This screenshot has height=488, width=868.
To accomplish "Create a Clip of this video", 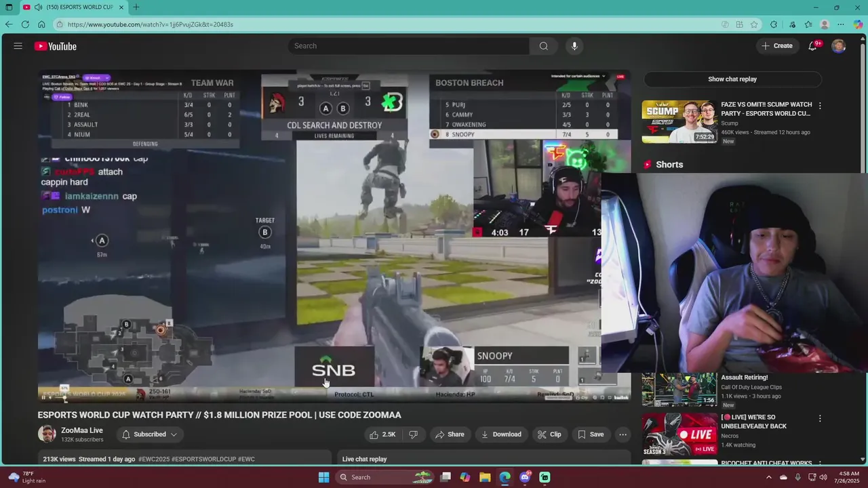I will (549, 434).
